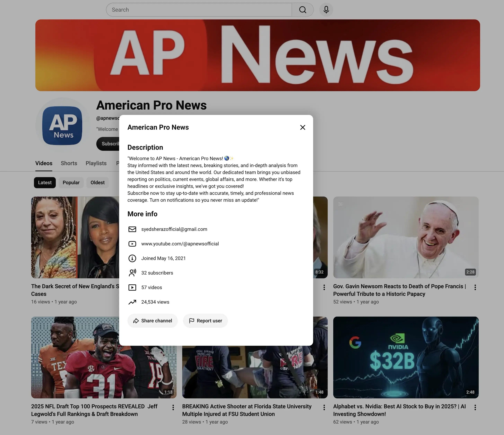Click the videos count play icon
The image size is (504, 435).
[132, 288]
